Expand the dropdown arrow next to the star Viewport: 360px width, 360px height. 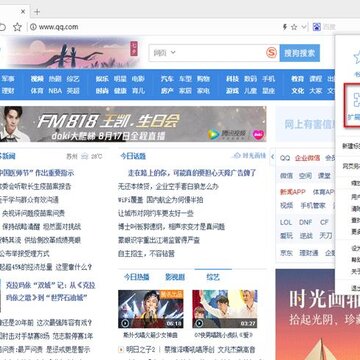303,27
